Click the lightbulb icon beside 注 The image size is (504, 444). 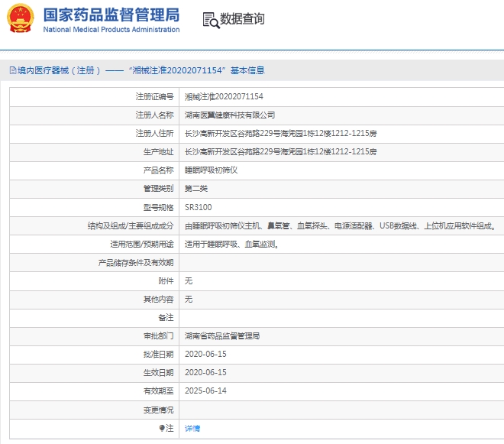point(162,428)
